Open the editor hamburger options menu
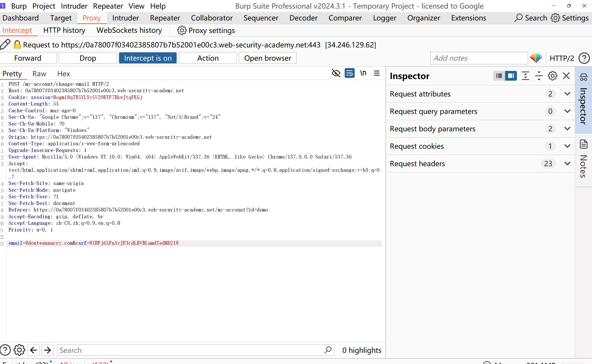Screen dimensions: 592x364 point(377,73)
